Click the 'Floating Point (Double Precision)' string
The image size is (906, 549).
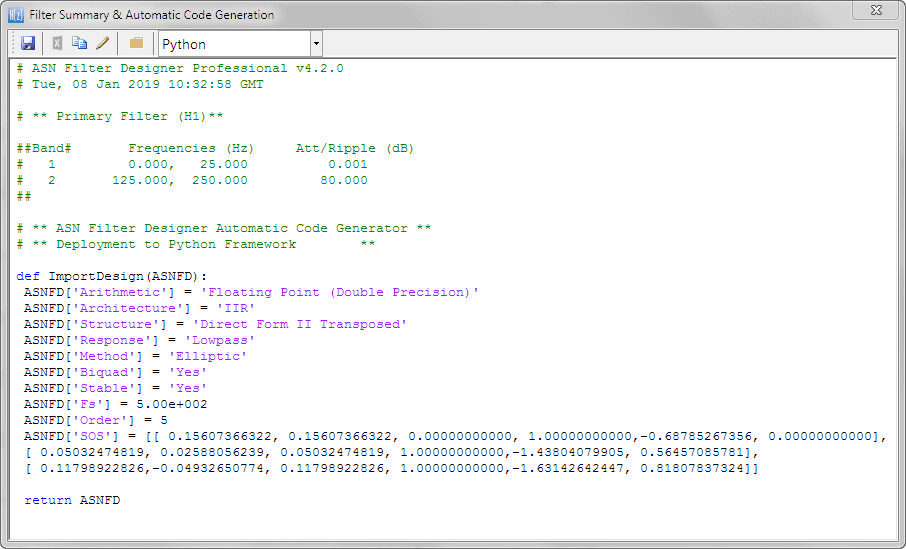[x=340, y=292]
